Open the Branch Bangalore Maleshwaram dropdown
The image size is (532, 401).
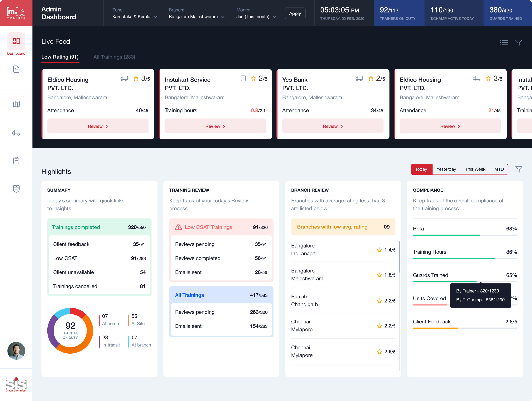click(x=196, y=17)
